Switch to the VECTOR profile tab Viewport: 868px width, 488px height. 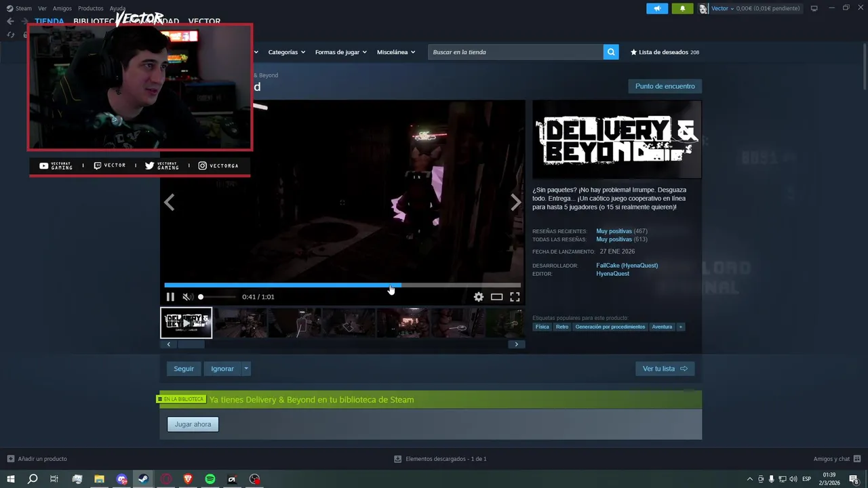point(204,21)
